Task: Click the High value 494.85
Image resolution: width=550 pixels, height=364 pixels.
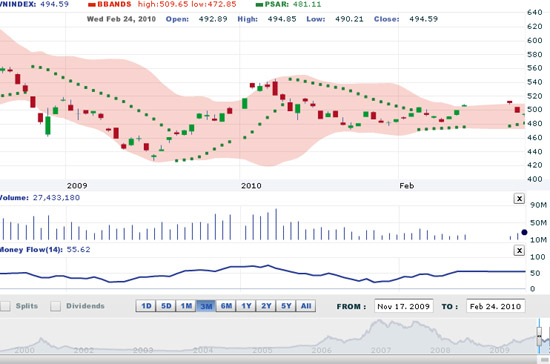Action: click(x=282, y=19)
